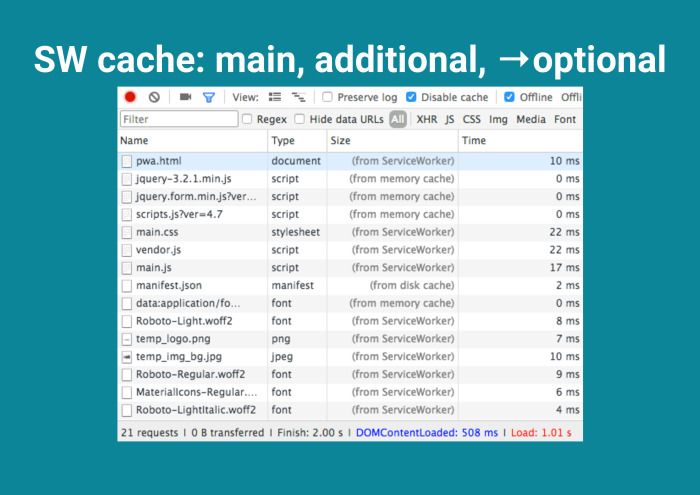Select Roboto-LightItalic.woff2 request
The image size is (700, 495).
[x=350, y=410]
